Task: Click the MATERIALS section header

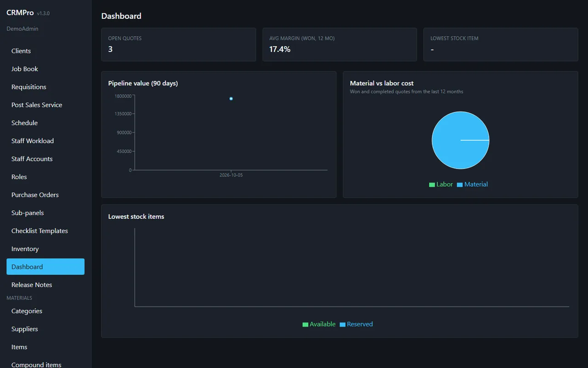Action: point(19,298)
